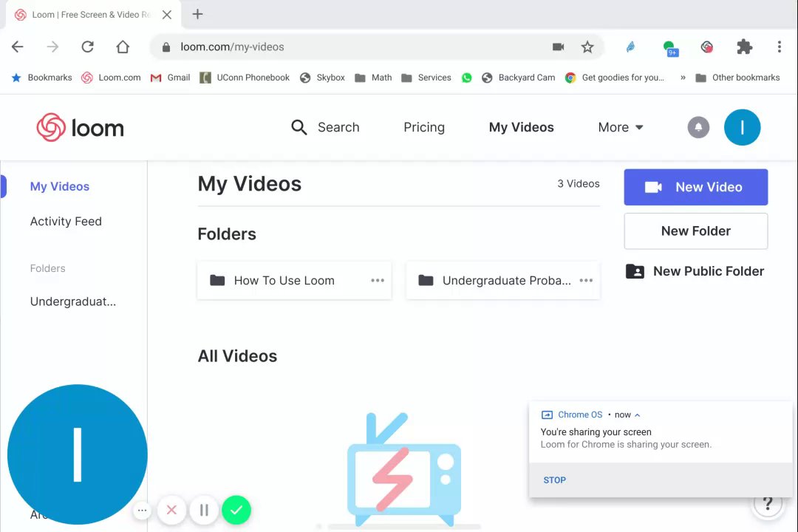Open a new browser tab
Image resolution: width=798 pixels, height=532 pixels.
coord(197,14)
